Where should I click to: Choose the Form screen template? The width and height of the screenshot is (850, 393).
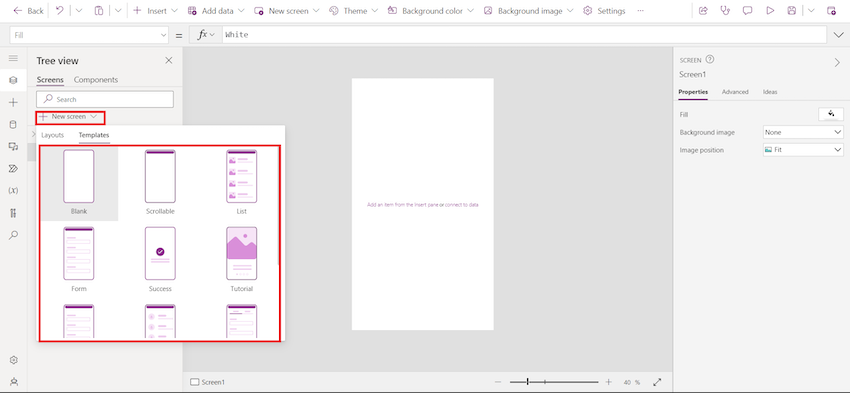tap(79, 261)
